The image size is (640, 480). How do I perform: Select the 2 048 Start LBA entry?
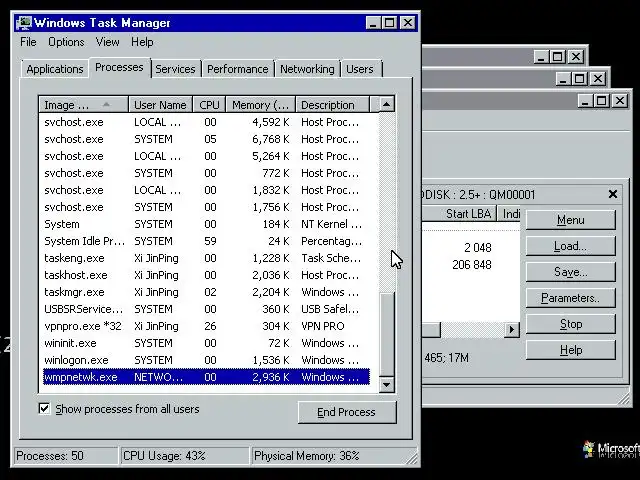[478, 248]
